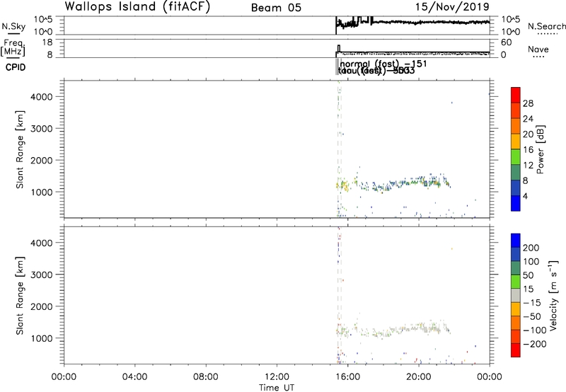Click the 'Nave' legend label
This screenshot has height=392, width=566.
pyautogui.click(x=538, y=50)
